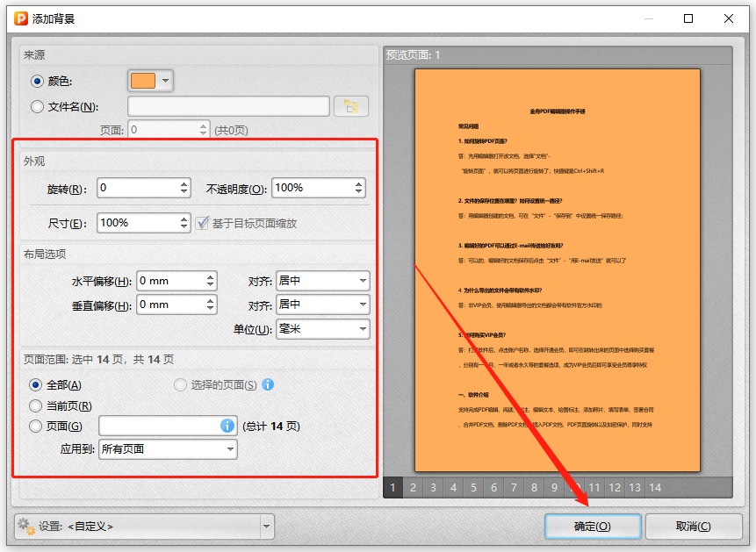The width and height of the screenshot is (756, 552).
Task: Select the 颜色 radio button
Action: point(37,81)
